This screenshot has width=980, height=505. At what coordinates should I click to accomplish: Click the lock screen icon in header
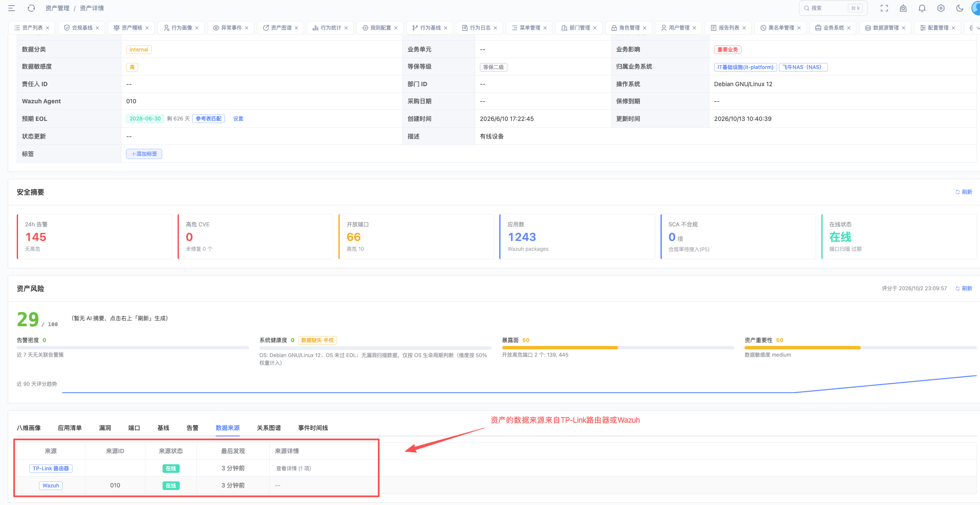[903, 8]
